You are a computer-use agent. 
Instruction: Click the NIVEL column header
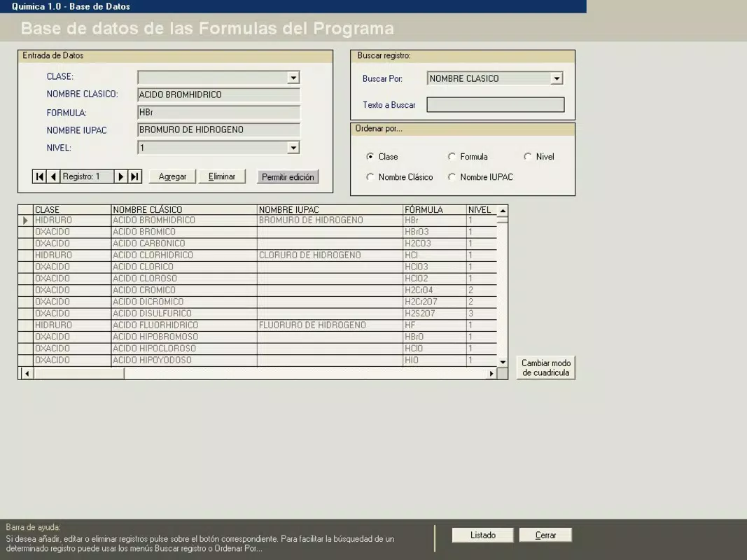point(482,210)
